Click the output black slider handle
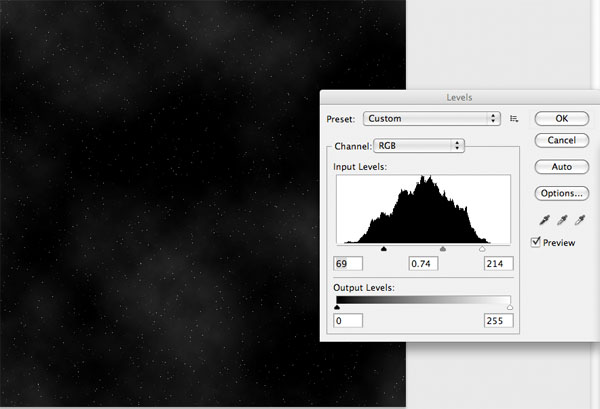 (337, 307)
